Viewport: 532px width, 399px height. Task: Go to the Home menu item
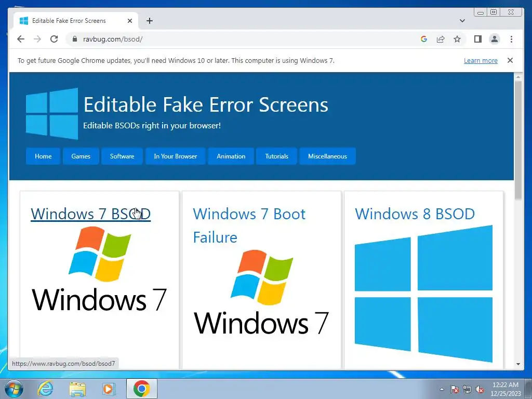coord(43,156)
